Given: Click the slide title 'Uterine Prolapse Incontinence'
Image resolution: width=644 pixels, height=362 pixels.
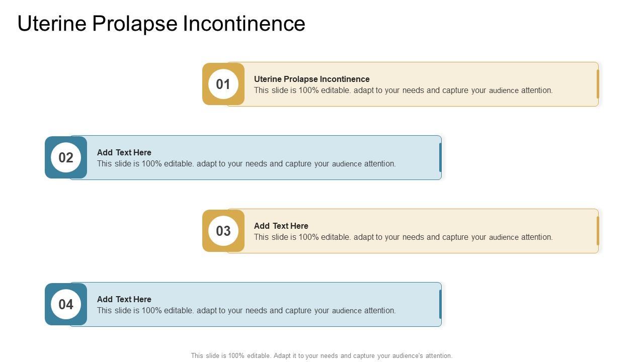Looking at the screenshot, I should click(161, 24).
